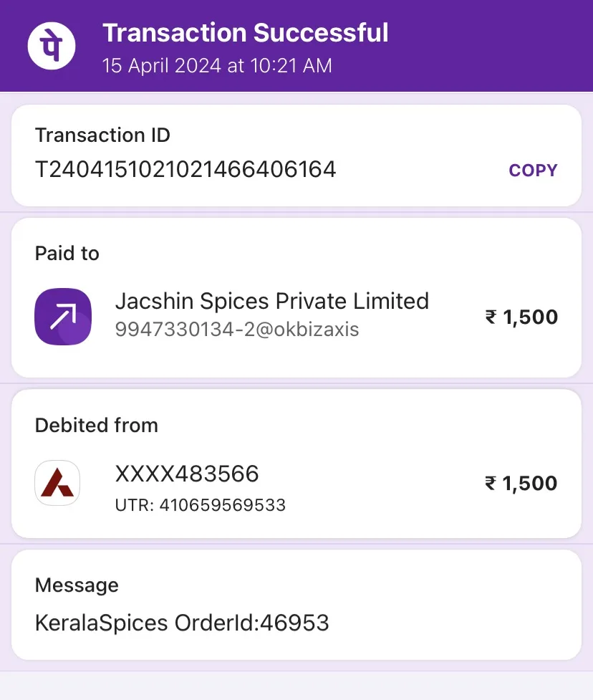
Task: Tap the Message section label
Action: coord(77,585)
